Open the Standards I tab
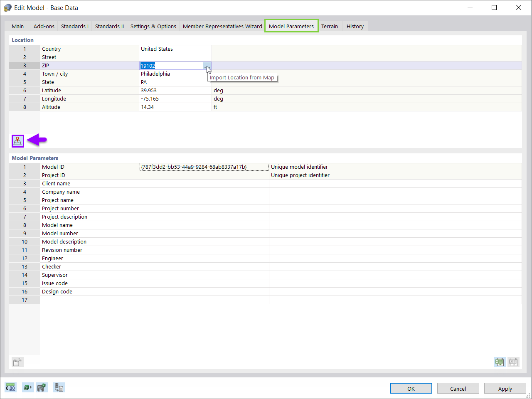Viewport: 532px width, 399px height. (x=75, y=26)
